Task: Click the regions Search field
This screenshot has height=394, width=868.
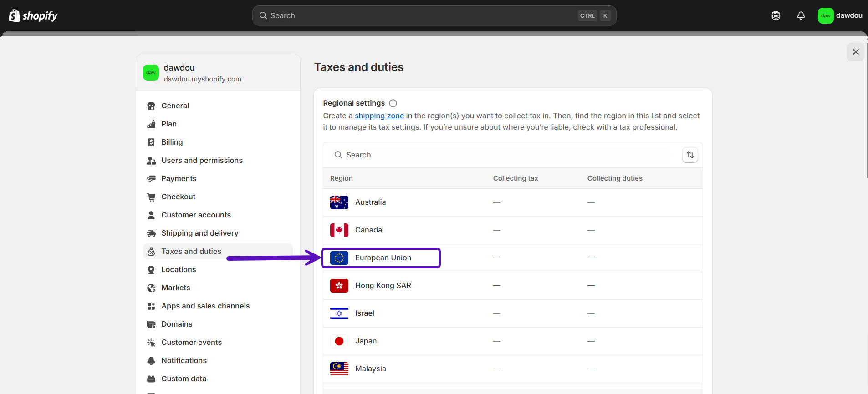Action: pyautogui.click(x=501, y=155)
